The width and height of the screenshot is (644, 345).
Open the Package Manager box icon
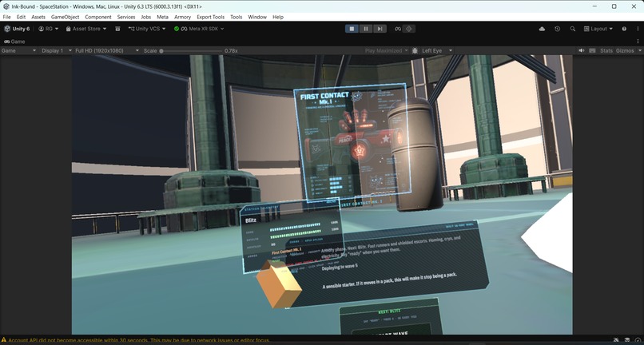point(118,29)
